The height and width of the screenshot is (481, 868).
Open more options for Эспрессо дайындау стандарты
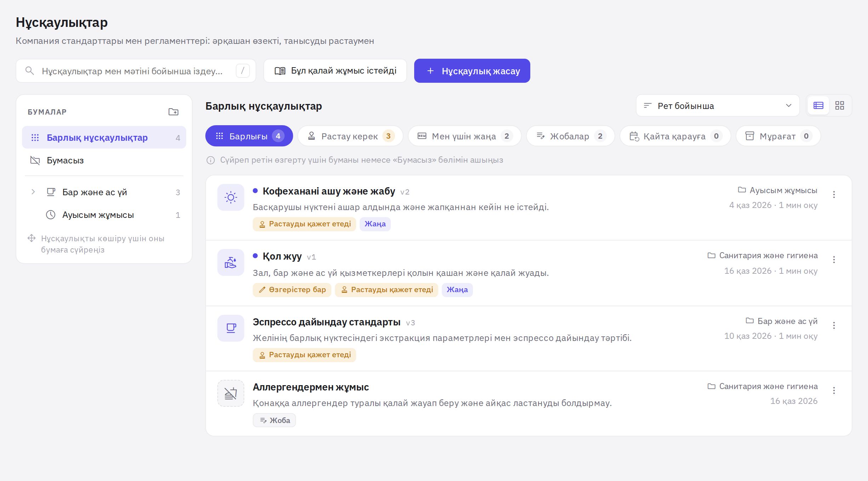(834, 325)
